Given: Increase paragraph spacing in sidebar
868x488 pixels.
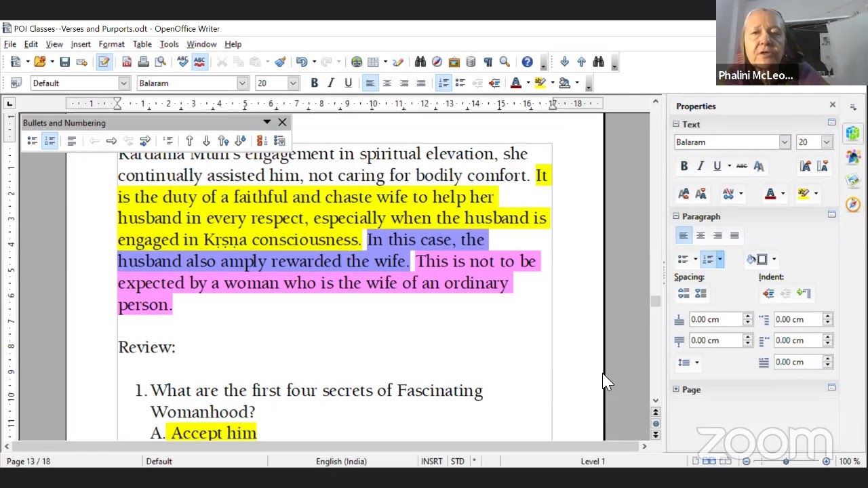Looking at the screenshot, I should [x=684, y=293].
